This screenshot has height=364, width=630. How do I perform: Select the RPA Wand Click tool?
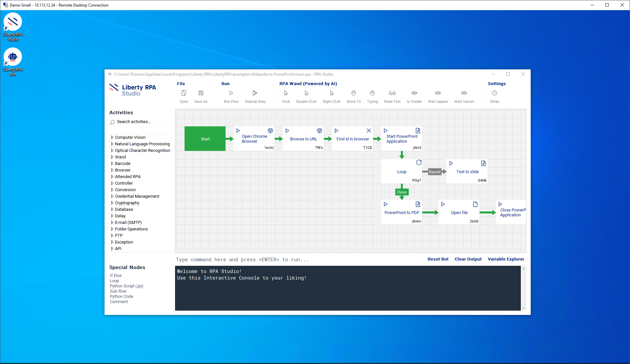tap(286, 93)
